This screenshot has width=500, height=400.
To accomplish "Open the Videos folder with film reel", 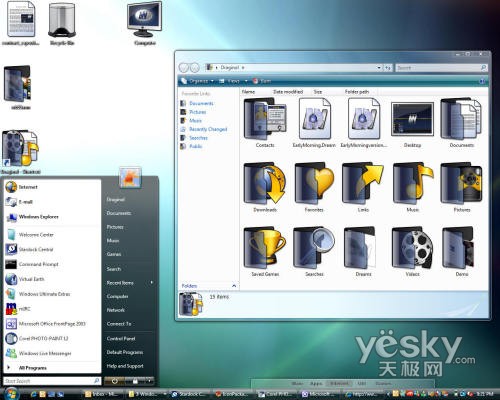I will [413, 248].
